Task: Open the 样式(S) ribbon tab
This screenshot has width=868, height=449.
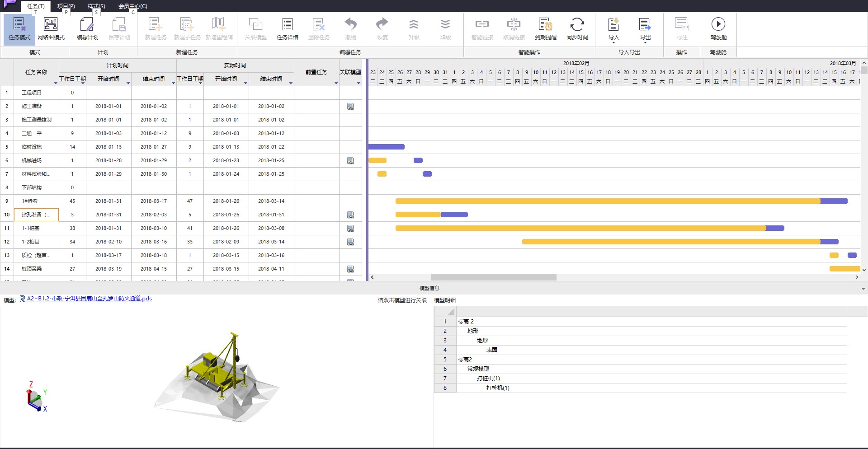Action: point(96,6)
